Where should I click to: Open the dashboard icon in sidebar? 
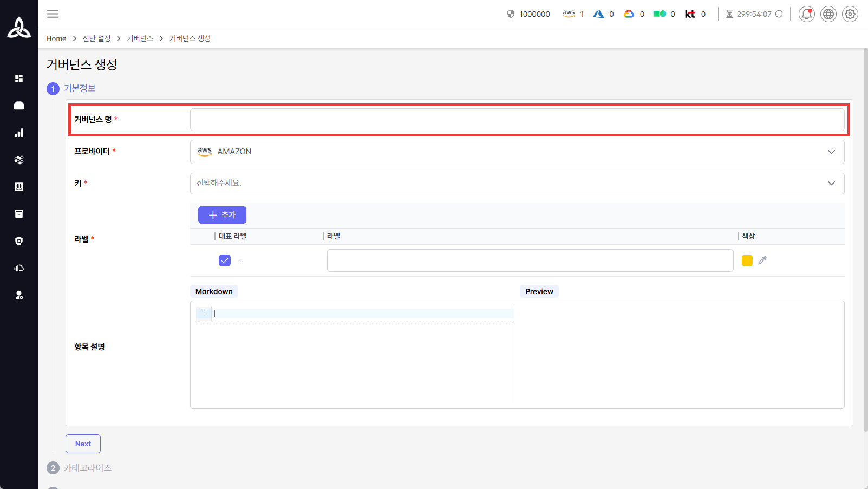tap(19, 79)
